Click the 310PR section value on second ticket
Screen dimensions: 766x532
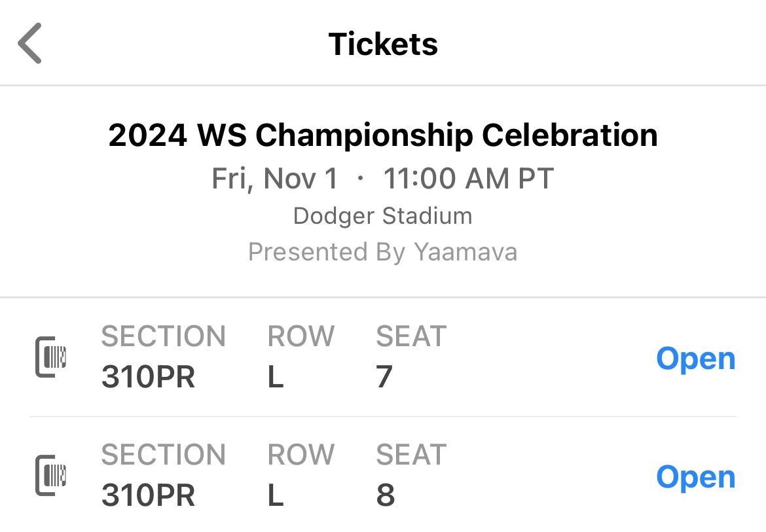pos(148,495)
